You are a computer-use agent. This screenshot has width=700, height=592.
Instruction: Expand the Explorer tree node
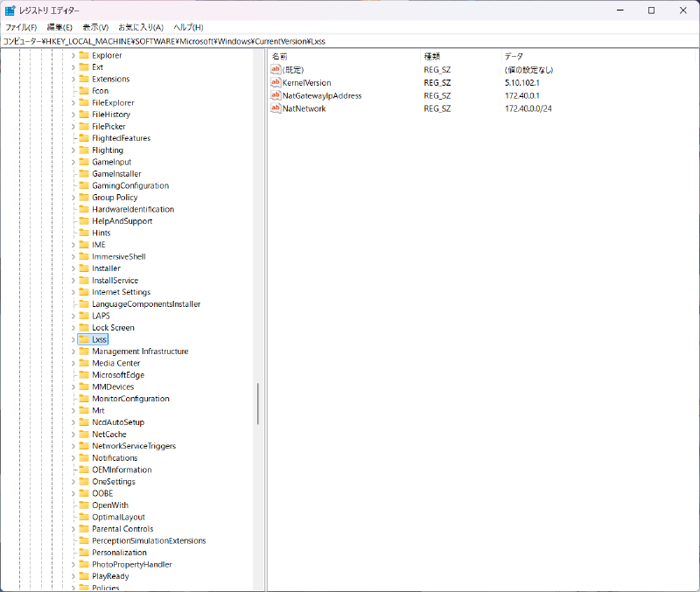click(x=73, y=55)
